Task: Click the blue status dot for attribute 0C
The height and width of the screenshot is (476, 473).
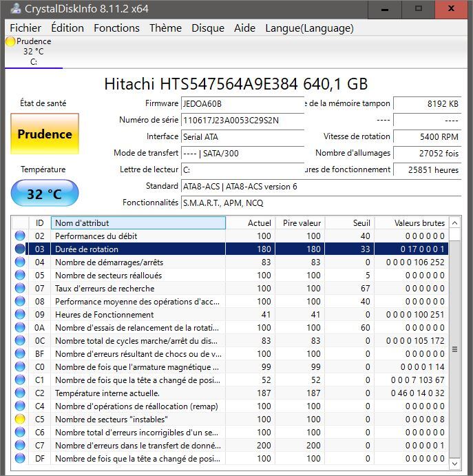Action: [x=20, y=340]
